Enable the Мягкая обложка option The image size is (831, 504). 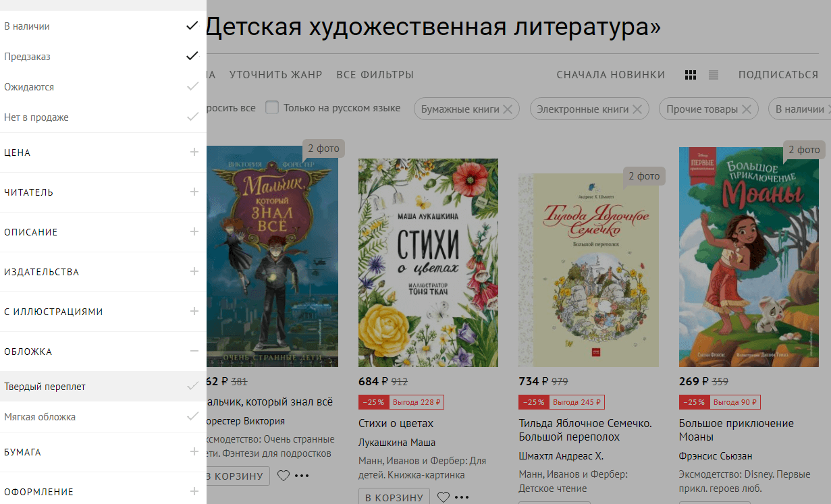(103, 417)
